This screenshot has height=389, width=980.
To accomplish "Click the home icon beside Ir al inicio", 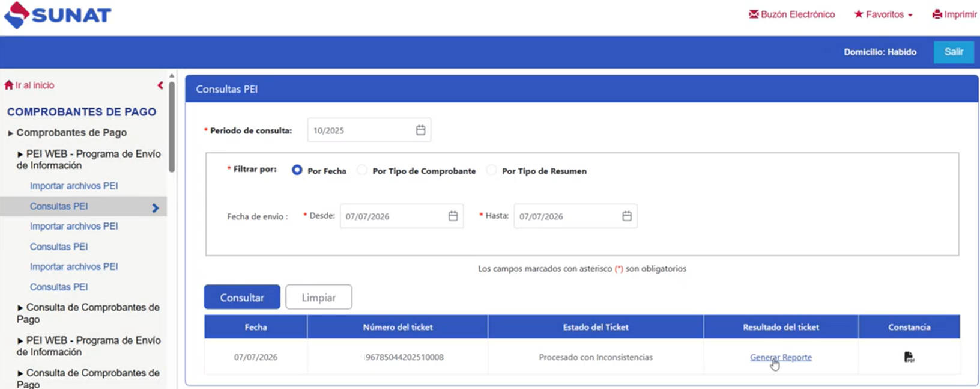I will [x=8, y=85].
